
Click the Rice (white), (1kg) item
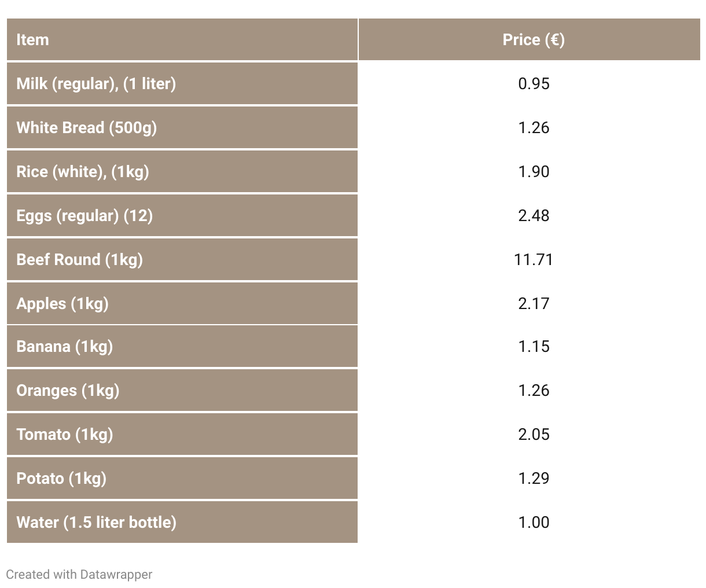pyautogui.click(x=182, y=171)
